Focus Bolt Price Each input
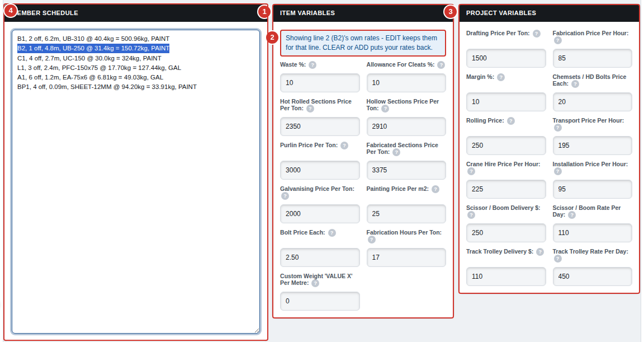 320,257
